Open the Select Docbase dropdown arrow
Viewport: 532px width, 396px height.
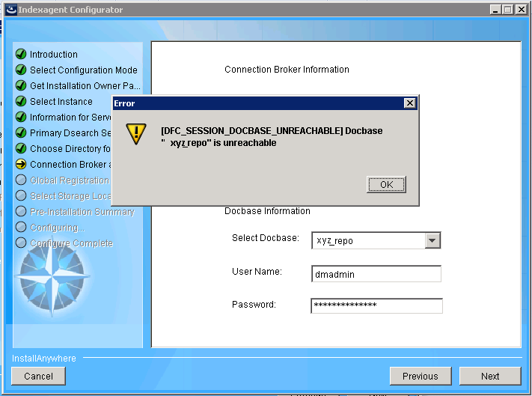432,240
